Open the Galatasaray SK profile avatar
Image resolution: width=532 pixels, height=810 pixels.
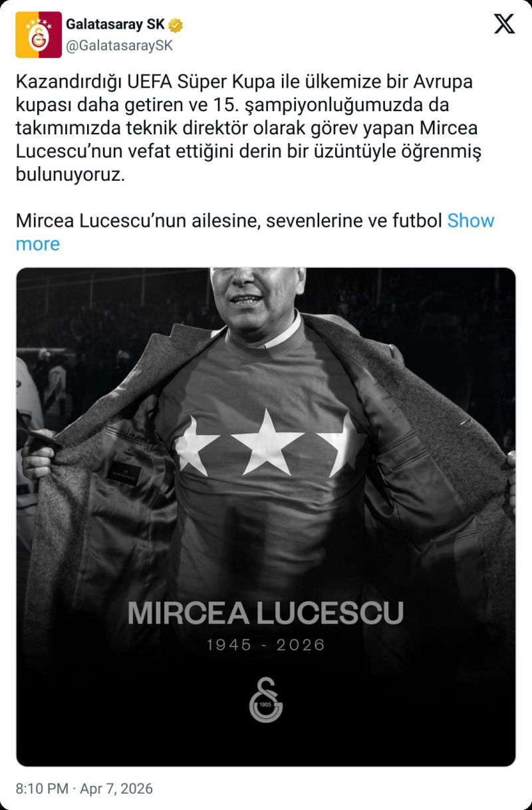coord(39,35)
